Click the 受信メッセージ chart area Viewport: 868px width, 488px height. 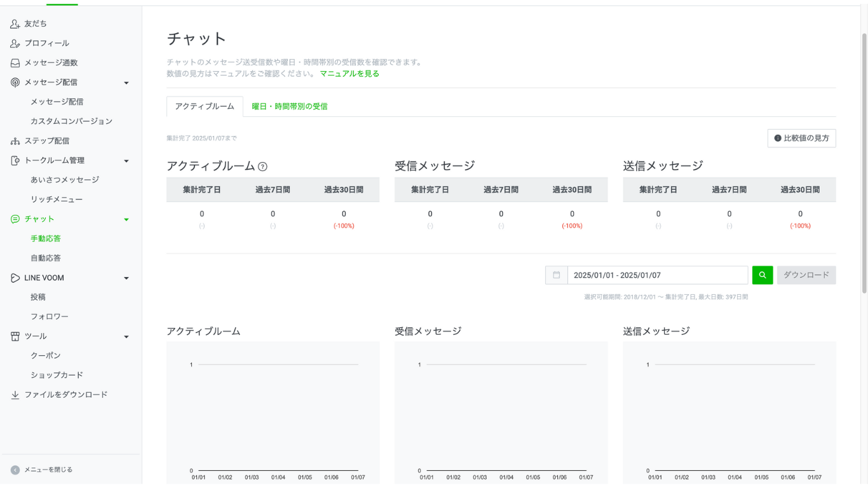pos(501,413)
